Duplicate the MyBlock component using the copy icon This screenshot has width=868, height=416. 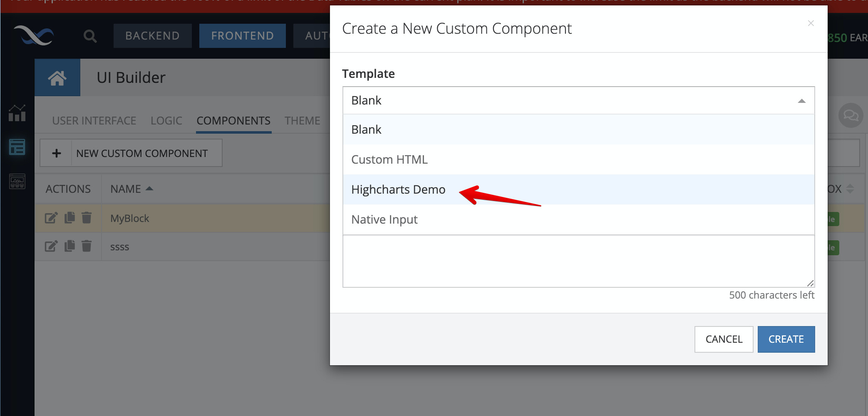click(69, 218)
